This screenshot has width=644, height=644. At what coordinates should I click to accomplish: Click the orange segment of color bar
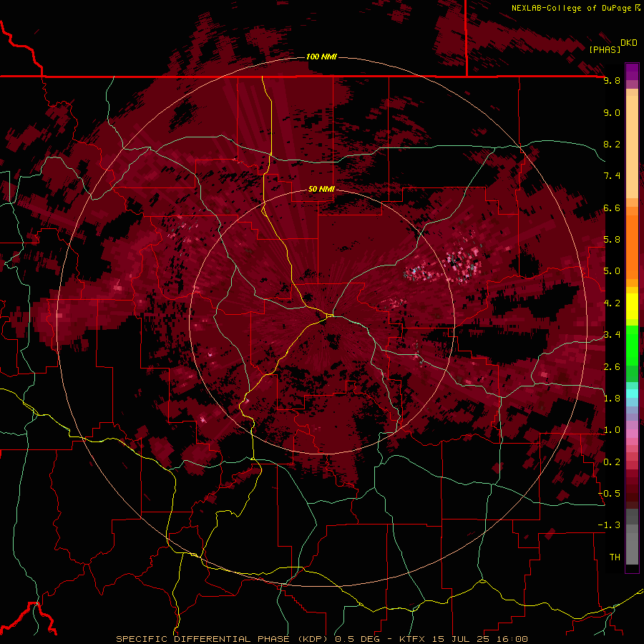pos(632,247)
